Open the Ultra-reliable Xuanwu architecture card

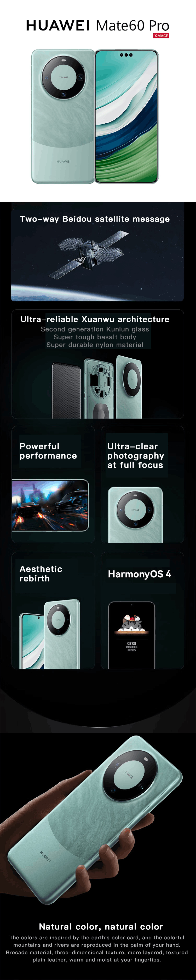tap(98, 364)
